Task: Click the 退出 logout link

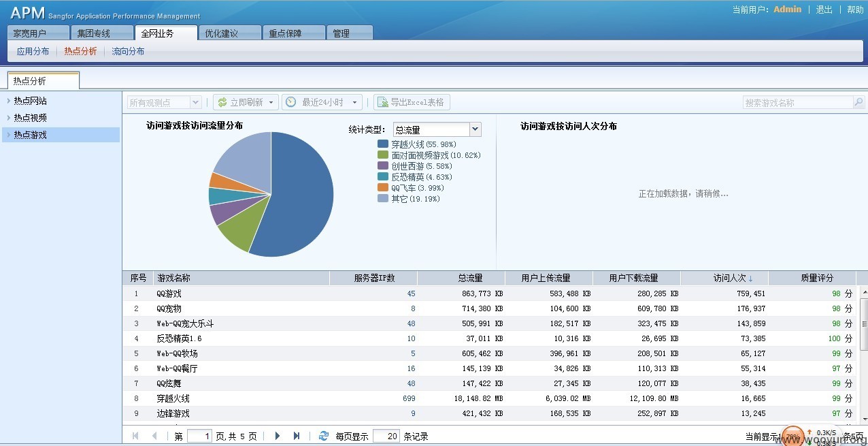Action: [x=824, y=10]
